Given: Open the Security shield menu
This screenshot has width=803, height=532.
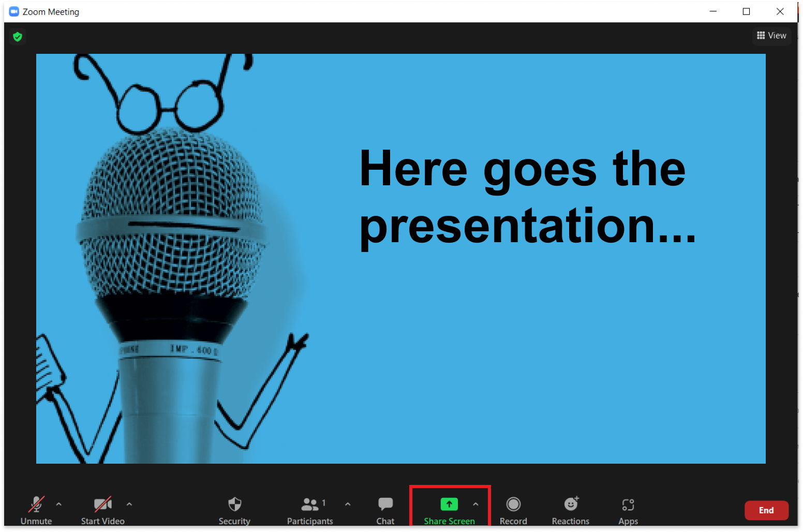Looking at the screenshot, I should [234, 510].
